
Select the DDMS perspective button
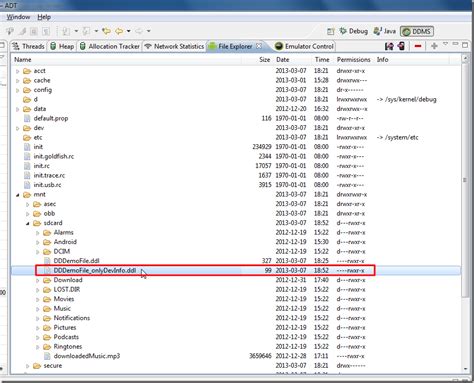pos(417,31)
